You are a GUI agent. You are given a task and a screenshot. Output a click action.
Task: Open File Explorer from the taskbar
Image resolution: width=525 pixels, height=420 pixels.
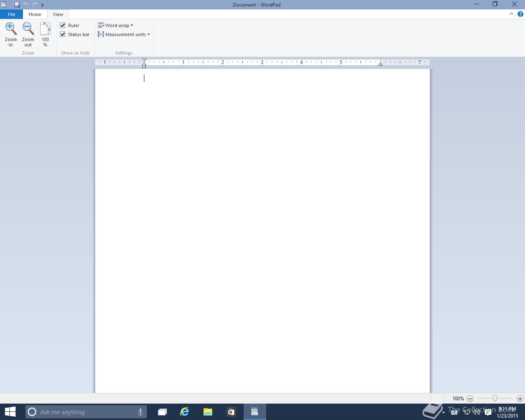point(208,412)
